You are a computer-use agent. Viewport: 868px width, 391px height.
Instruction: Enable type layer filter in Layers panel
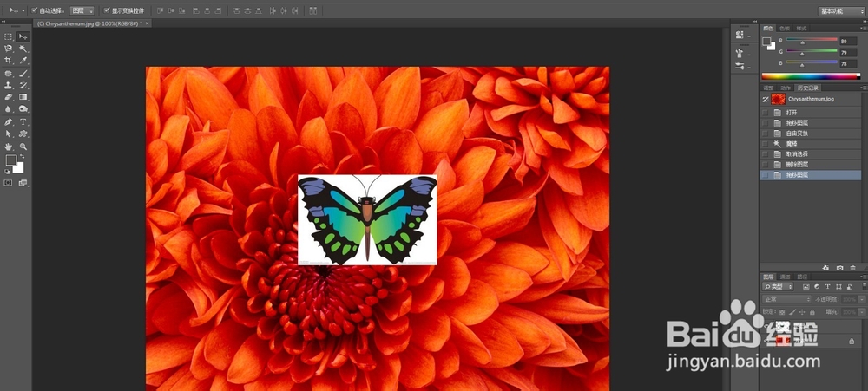[x=827, y=286]
